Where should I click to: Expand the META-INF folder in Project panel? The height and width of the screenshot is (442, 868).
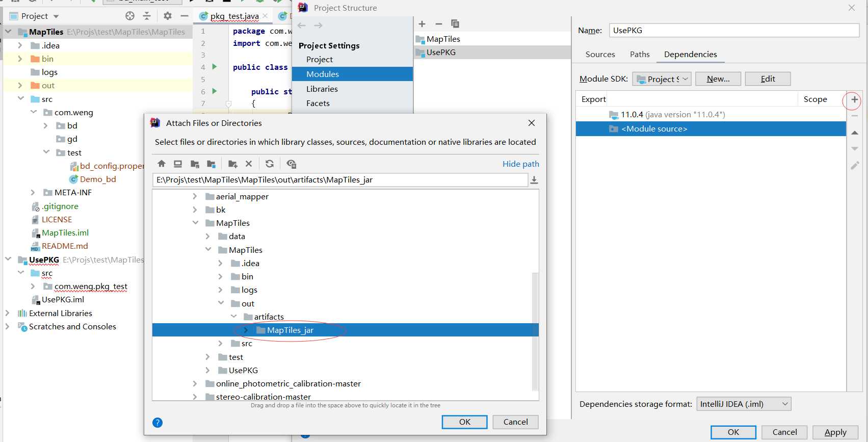[33, 193]
